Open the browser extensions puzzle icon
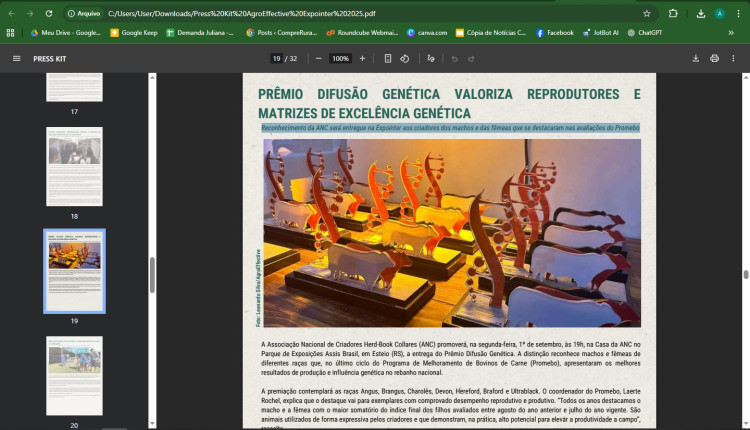This screenshot has height=430, width=750. [673, 14]
